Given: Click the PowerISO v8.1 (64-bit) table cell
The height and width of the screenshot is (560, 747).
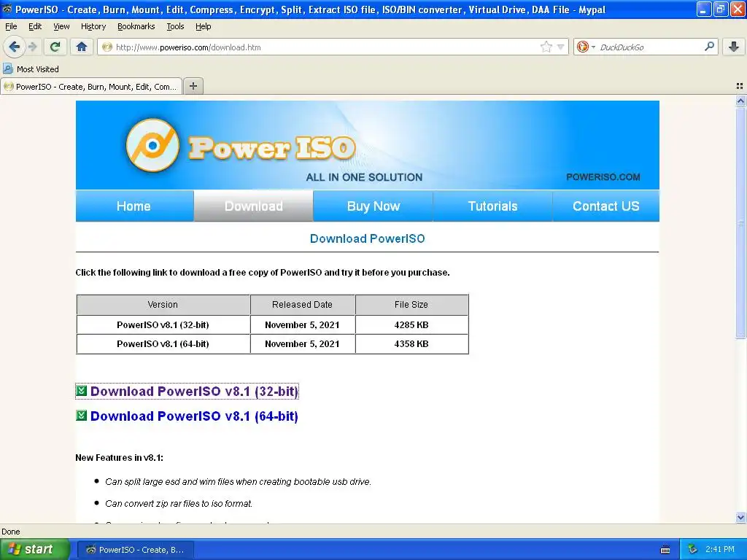Looking at the screenshot, I should click(163, 344).
